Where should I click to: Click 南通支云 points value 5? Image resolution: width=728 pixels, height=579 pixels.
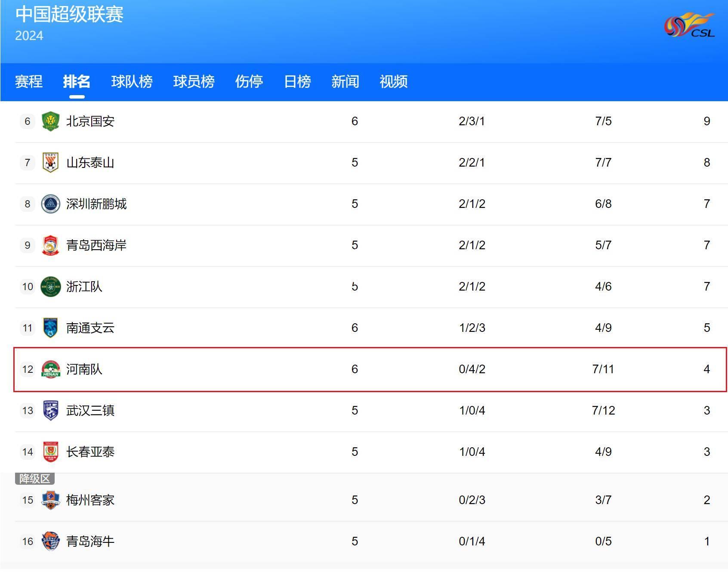click(x=707, y=328)
